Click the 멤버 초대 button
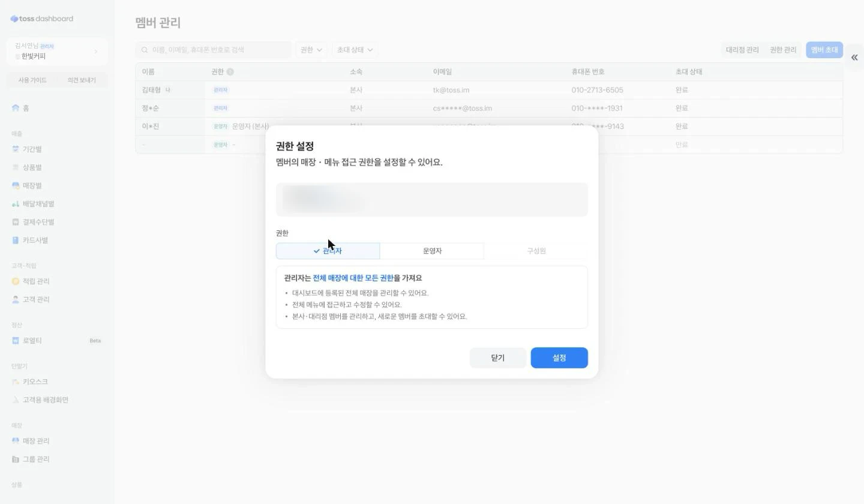 coord(824,50)
